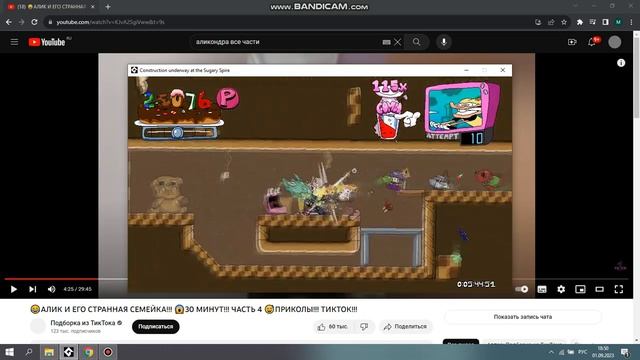Viewport: 640px width, 360px height.
Task: Clear the YouTube search query
Action: click(x=398, y=42)
